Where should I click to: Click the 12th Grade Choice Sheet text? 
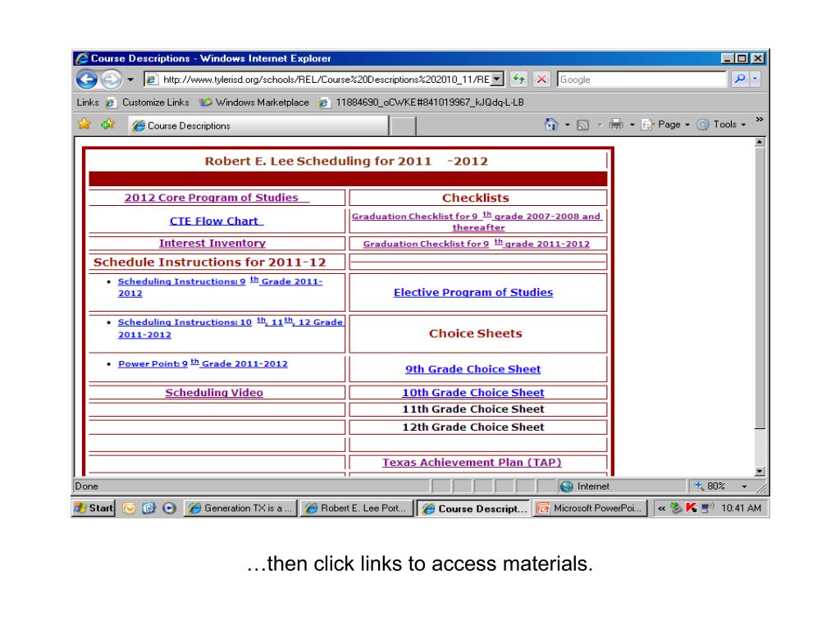pyautogui.click(x=473, y=427)
